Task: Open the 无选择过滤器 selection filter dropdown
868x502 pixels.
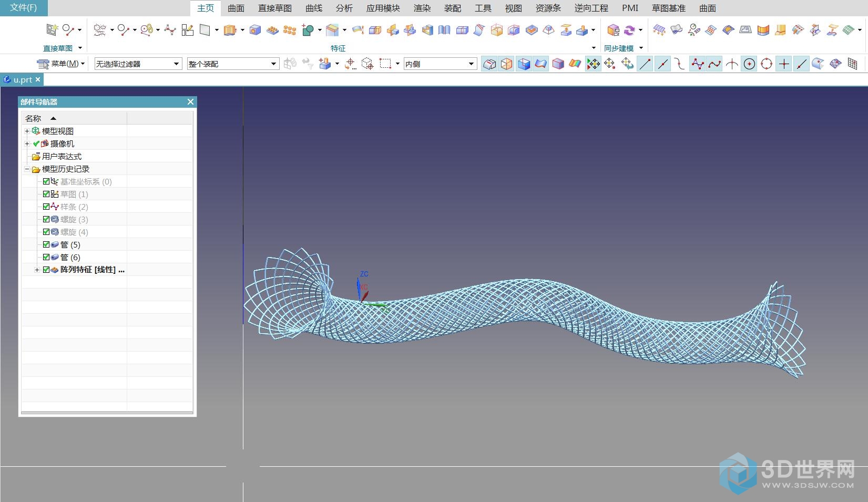Action: [138, 64]
